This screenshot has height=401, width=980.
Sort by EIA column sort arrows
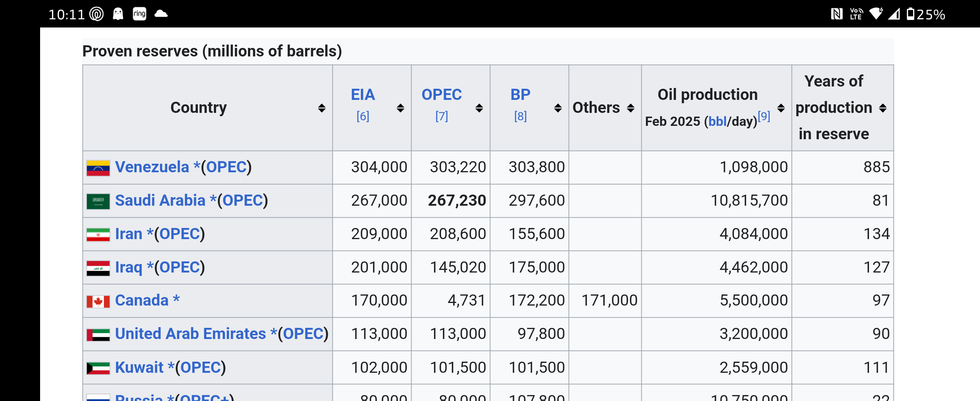[x=400, y=108]
